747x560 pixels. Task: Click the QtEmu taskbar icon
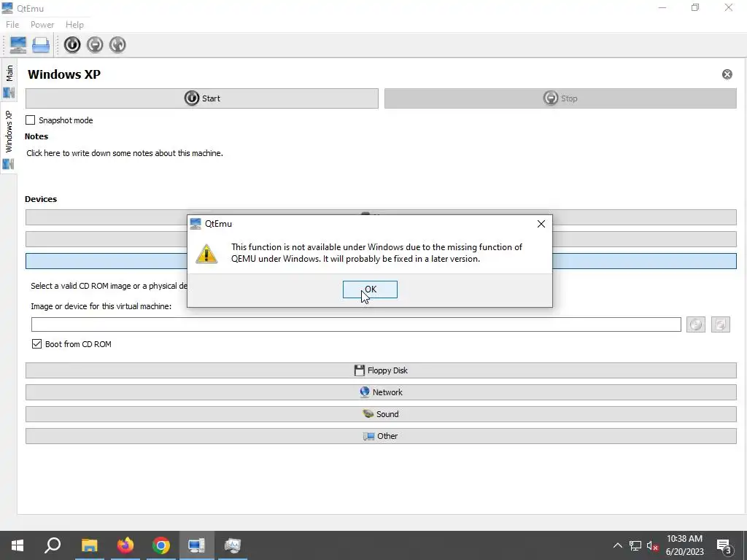coord(196,545)
